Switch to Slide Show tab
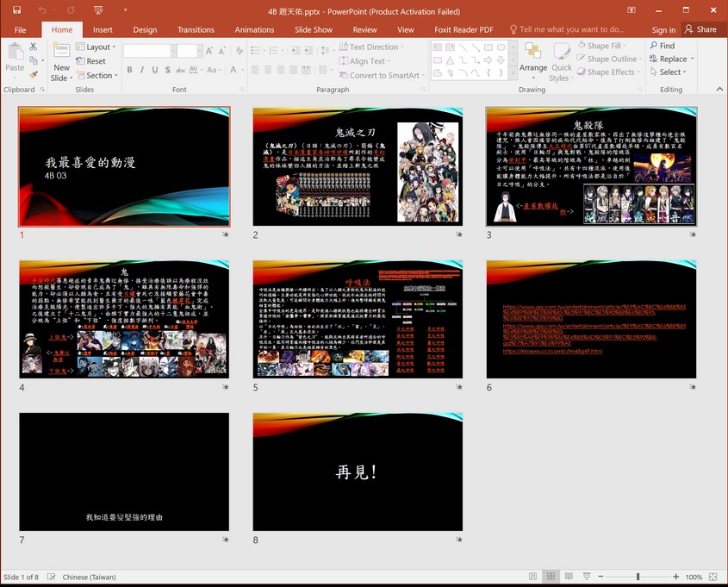The image size is (728, 587). 314,29
